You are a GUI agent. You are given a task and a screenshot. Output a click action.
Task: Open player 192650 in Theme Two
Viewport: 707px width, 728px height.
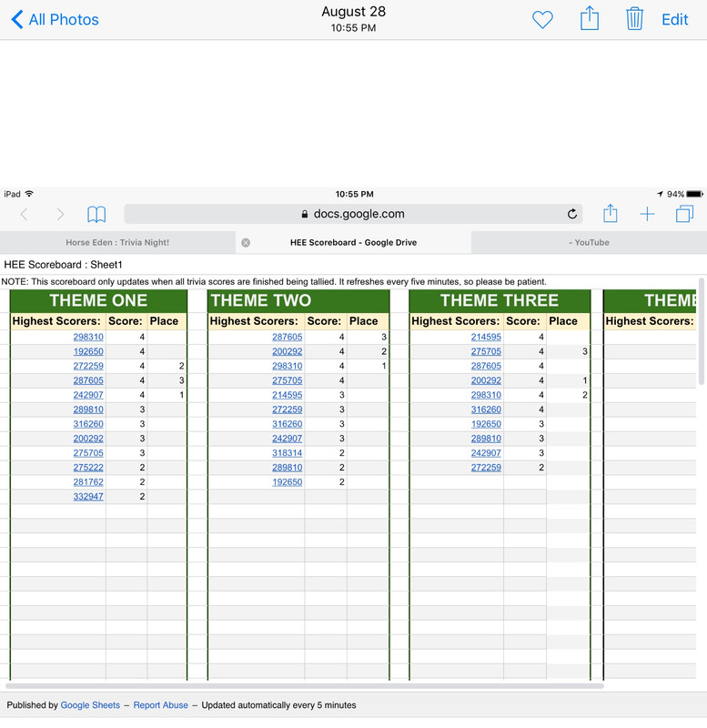(x=287, y=482)
